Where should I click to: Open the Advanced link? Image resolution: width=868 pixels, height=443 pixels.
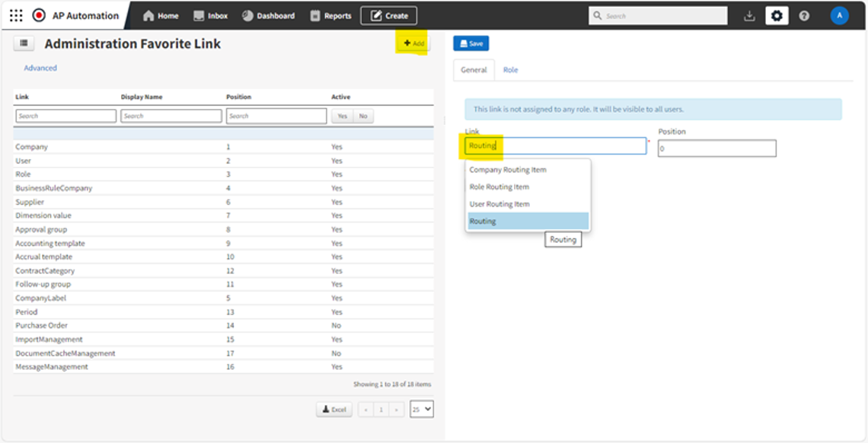pos(40,68)
